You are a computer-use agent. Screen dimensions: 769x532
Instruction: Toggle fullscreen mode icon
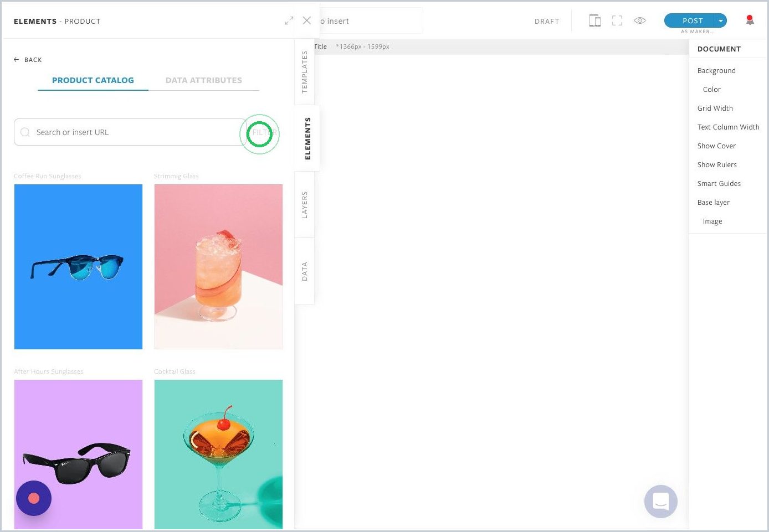click(x=617, y=21)
